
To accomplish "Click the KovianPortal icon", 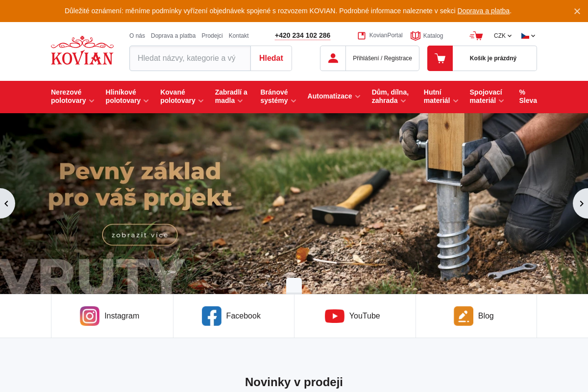I will point(362,36).
